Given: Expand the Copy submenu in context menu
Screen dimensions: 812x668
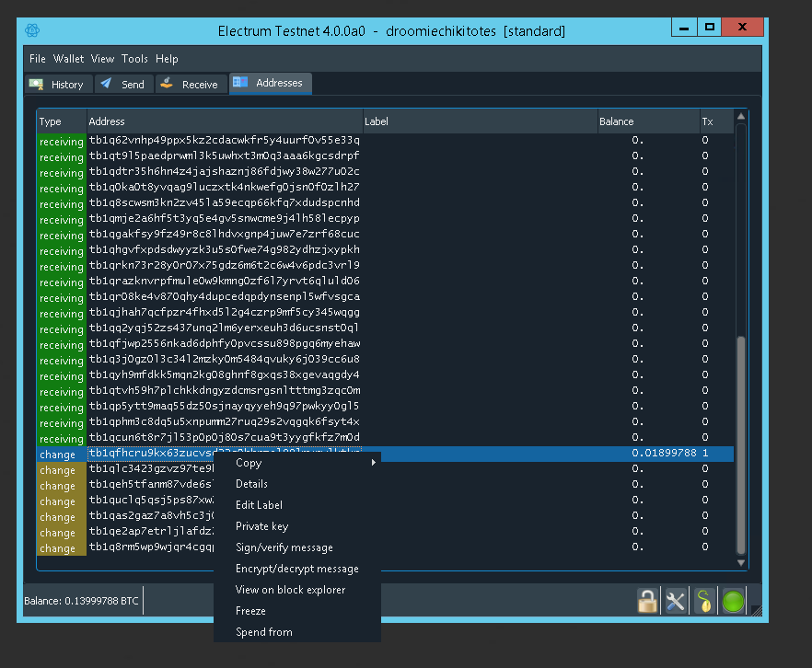Looking at the screenshot, I should coord(297,463).
